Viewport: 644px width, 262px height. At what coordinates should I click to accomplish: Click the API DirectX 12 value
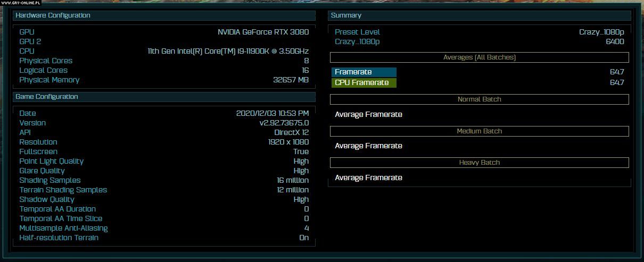(291, 133)
